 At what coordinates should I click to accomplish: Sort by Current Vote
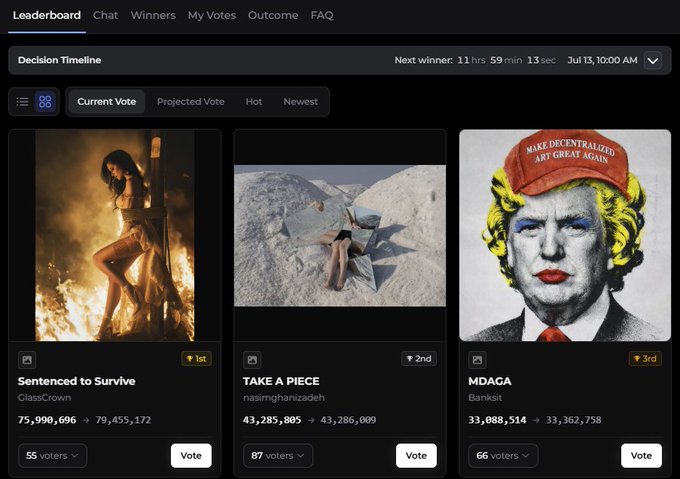tap(107, 102)
